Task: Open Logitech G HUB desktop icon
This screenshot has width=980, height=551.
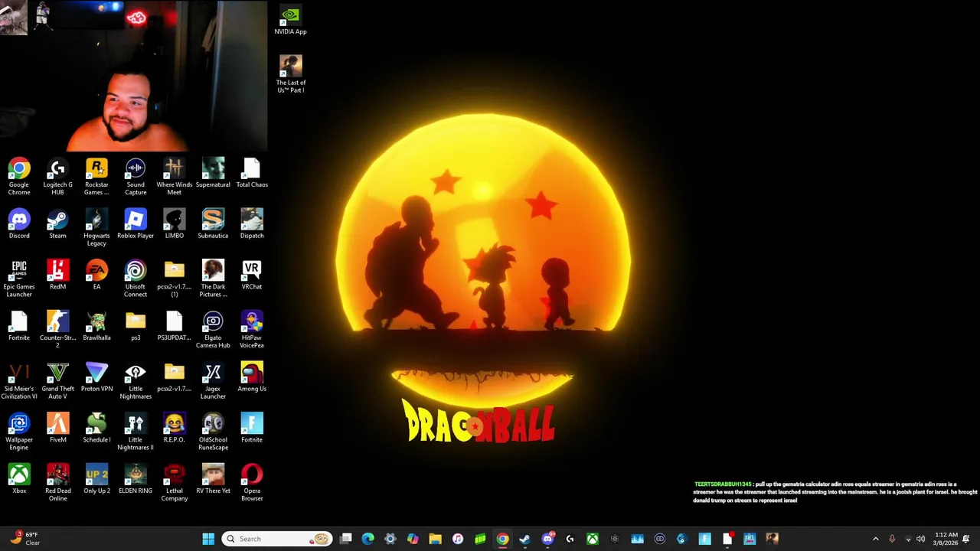Action: [x=57, y=177]
